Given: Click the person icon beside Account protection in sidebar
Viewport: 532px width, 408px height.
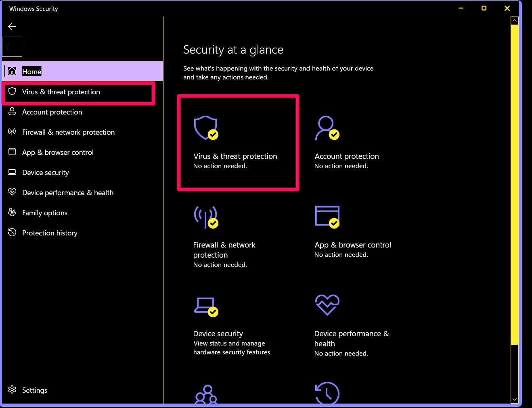Looking at the screenshot, I should (x=12, y=112).
